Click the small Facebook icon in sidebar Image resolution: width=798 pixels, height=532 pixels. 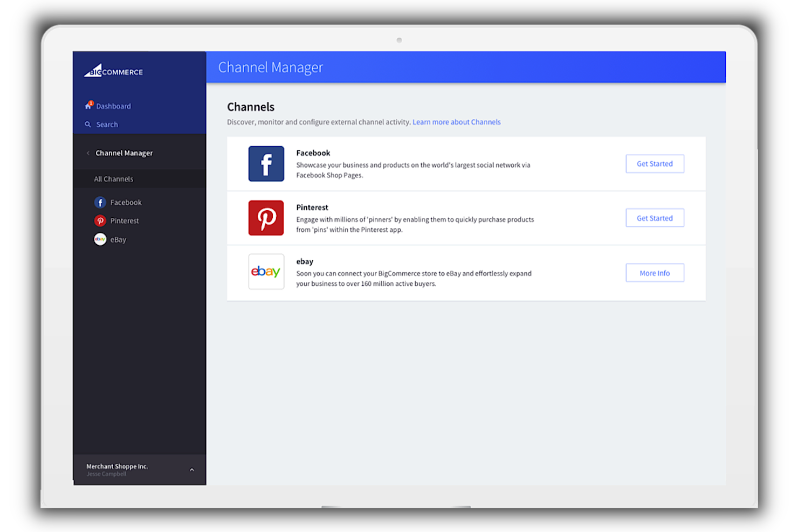[100, 203]
